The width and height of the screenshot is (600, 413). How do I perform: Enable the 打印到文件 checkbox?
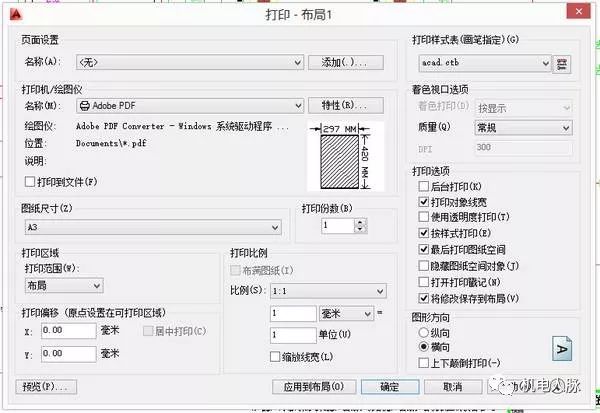pyautogui.click(x=29, y=182)
